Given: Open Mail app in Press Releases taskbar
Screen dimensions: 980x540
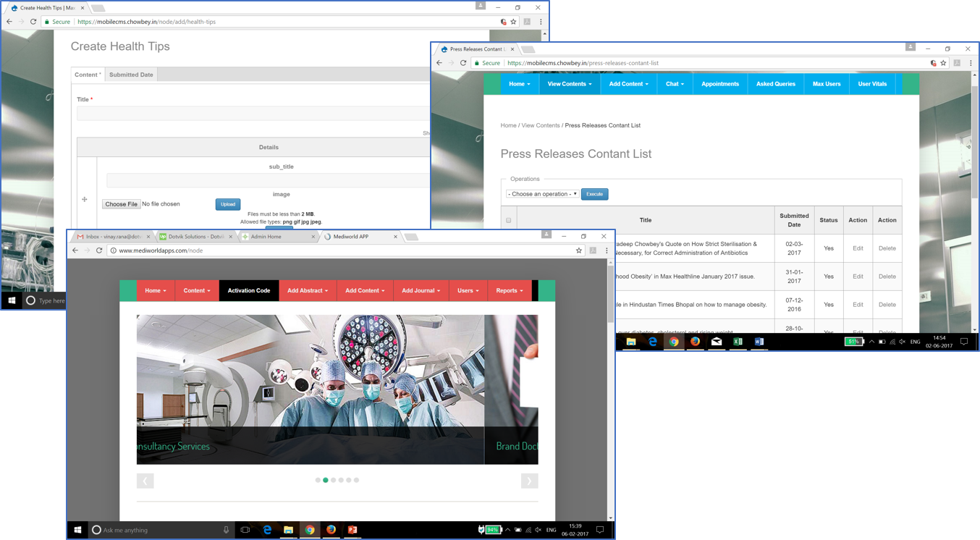Looking at the screenshot, I should pyautogui.click(x=717, y=342).
